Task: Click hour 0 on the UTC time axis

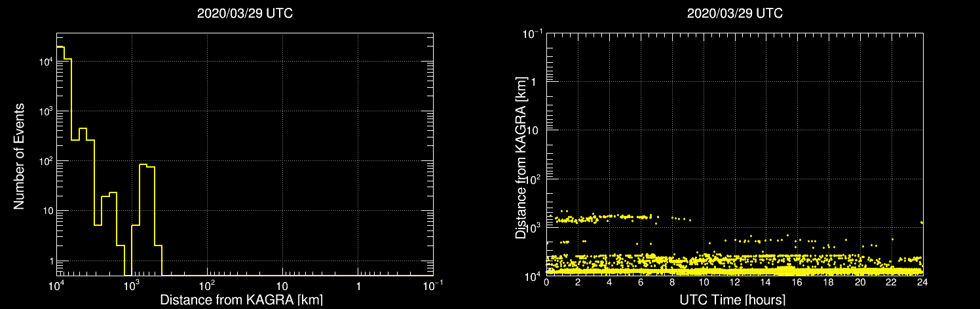Action: (x=547, y=283)
